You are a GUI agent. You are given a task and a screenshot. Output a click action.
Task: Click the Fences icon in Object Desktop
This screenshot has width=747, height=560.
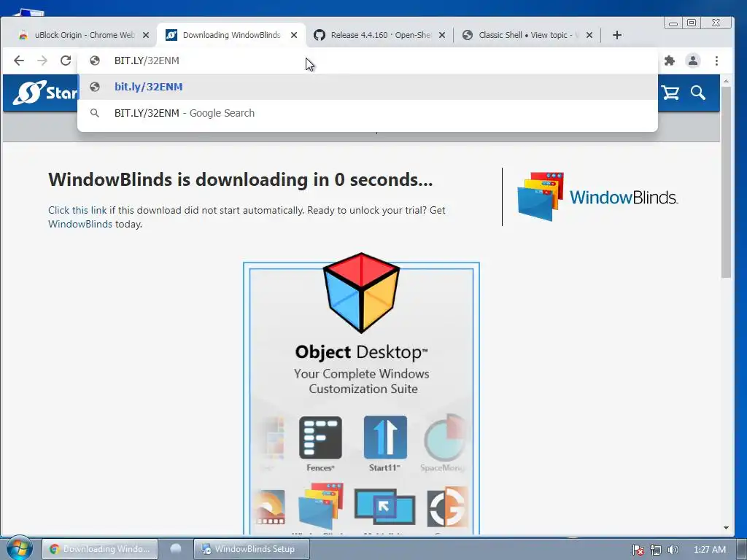click(x=320, y=437)
